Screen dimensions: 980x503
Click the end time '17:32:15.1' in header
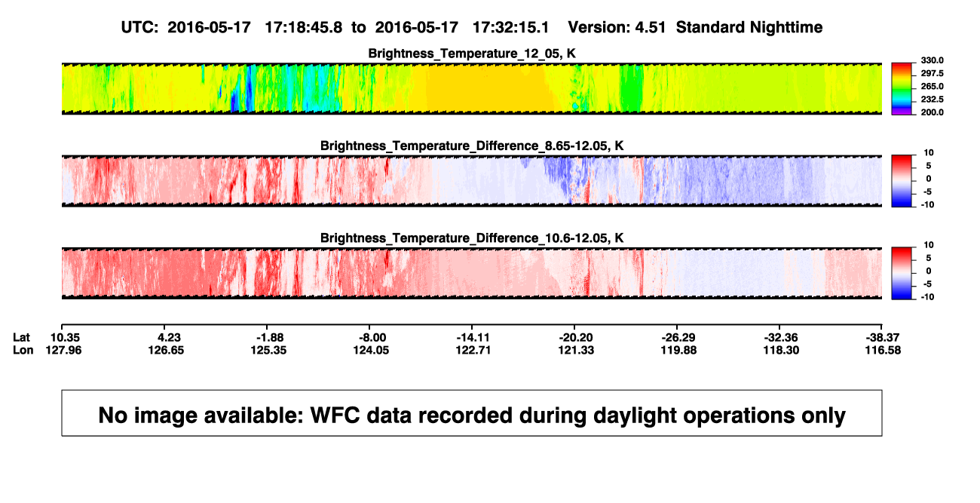511,27
